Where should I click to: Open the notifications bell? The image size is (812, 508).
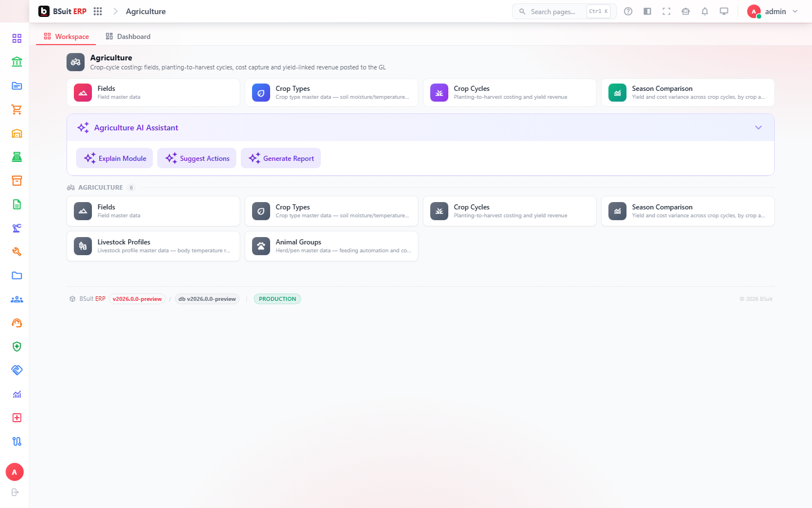click(x=705, y=11)
